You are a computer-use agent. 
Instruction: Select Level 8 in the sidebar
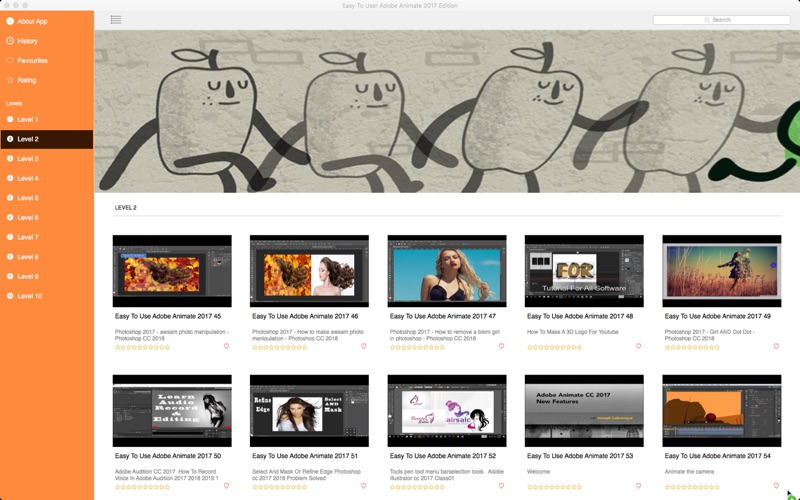coord(46,257)
